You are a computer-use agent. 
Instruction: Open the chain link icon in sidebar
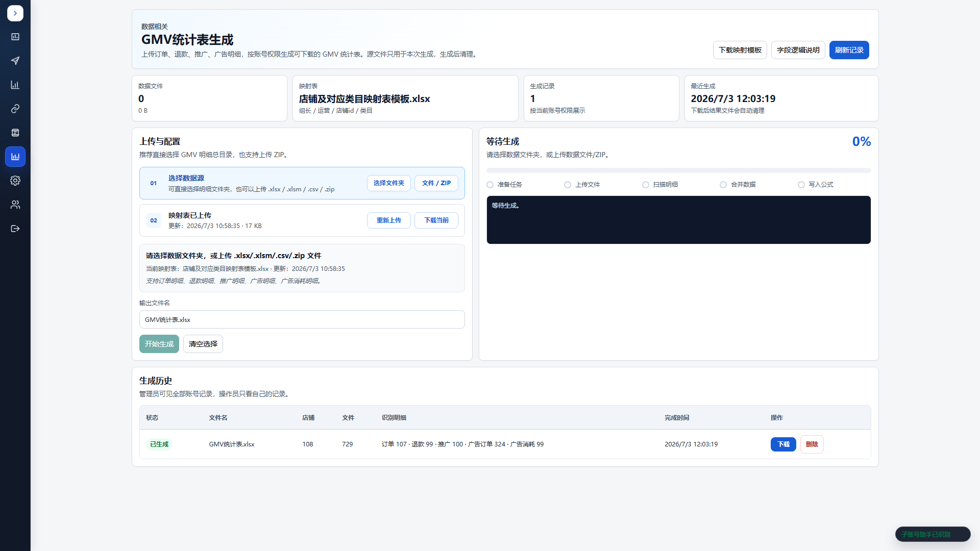(x=15, y=109)
